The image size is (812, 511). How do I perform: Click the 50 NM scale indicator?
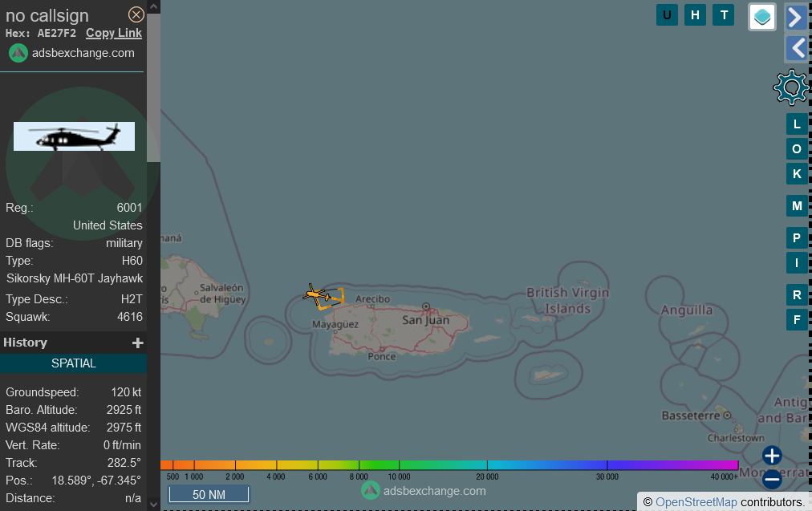209,494
